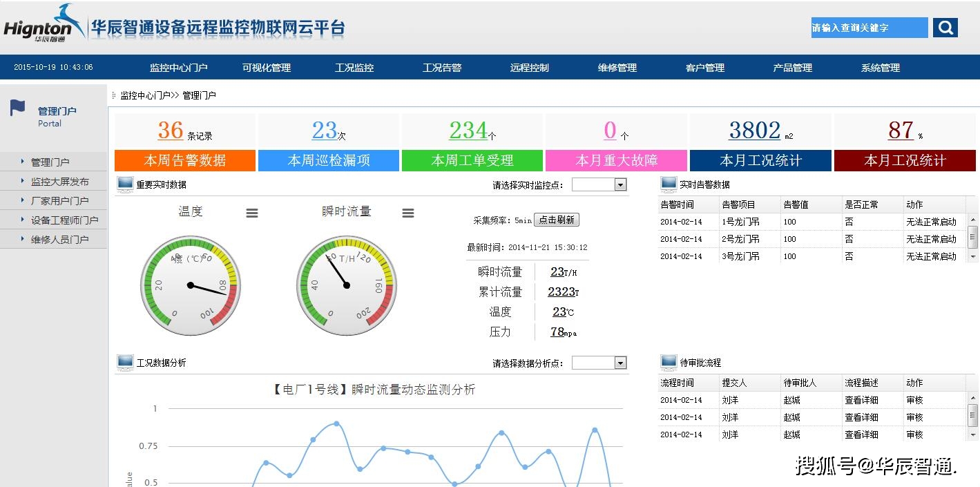Click the dark red 本月工况统计 tile
The height and width of the screenshot is (487, 980).
[x=905, y=161]
